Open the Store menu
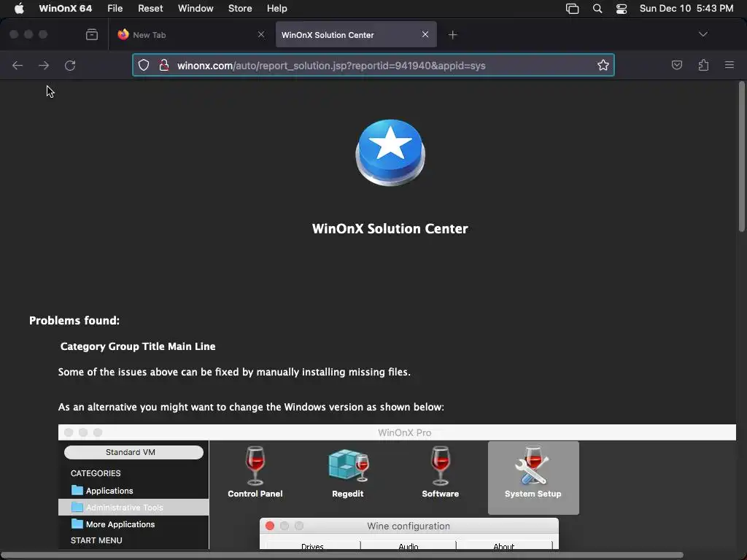The height and width of the screenshot is (560, 747). coord(239,8)
